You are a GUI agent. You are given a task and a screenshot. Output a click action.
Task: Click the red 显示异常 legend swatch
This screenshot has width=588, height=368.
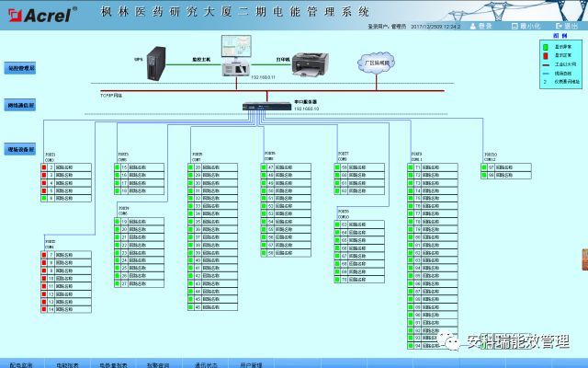545,53
